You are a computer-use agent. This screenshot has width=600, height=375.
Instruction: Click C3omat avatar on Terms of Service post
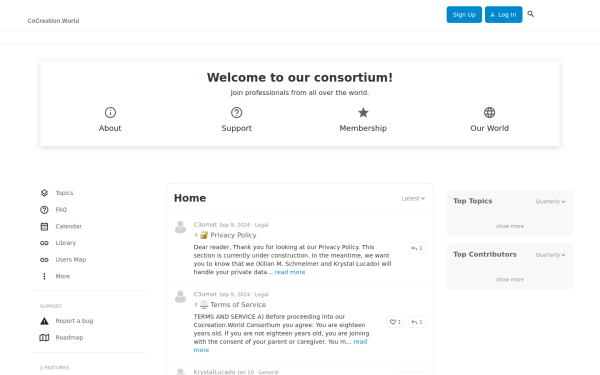tap(180, 297)
